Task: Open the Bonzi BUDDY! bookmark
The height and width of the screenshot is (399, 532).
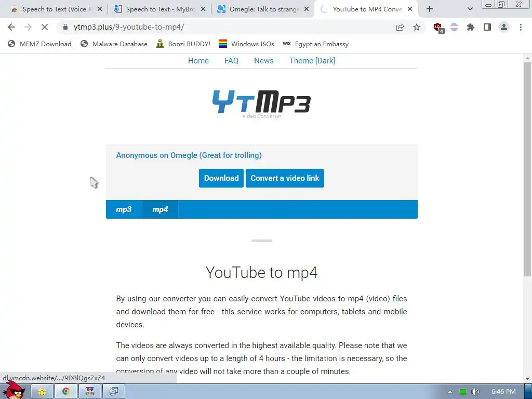Action: (x=183, y=44)
